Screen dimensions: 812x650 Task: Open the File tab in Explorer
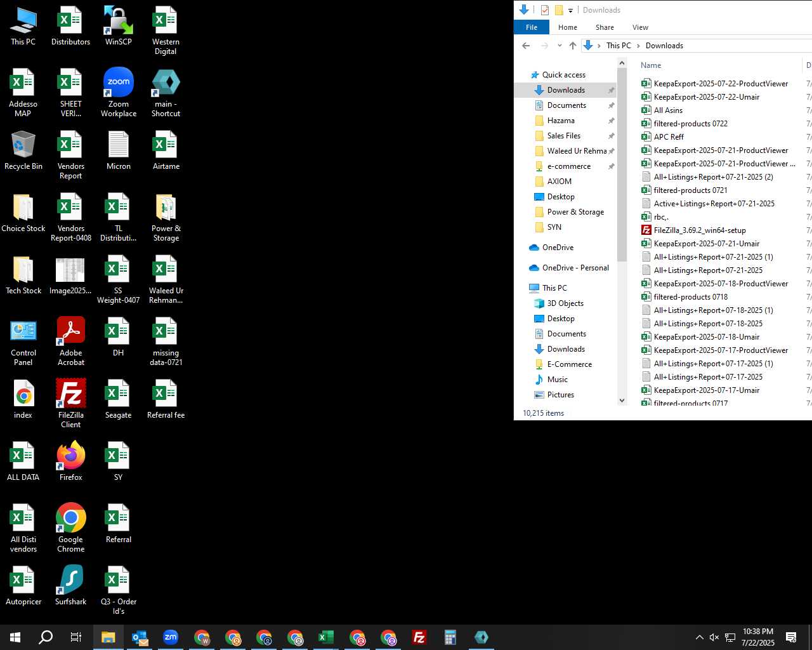coord(532,27)
